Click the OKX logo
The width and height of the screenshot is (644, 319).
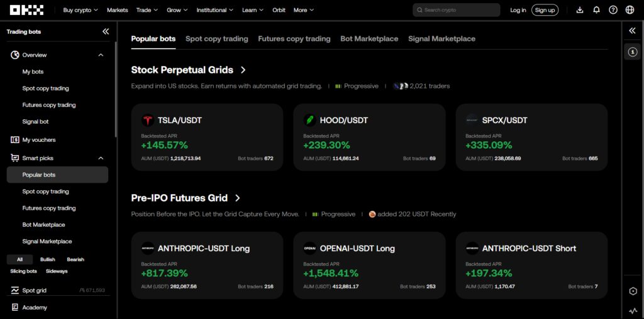click(x=26, y=10)
